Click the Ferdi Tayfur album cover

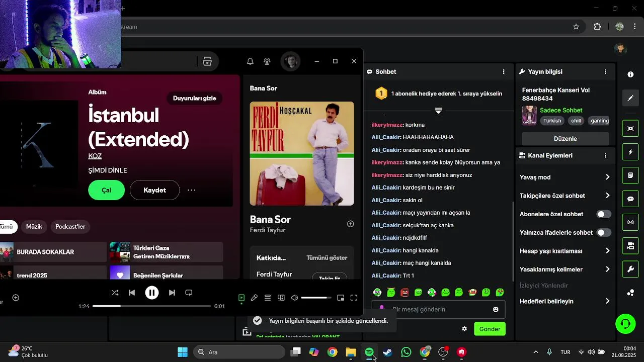(302, 153)
